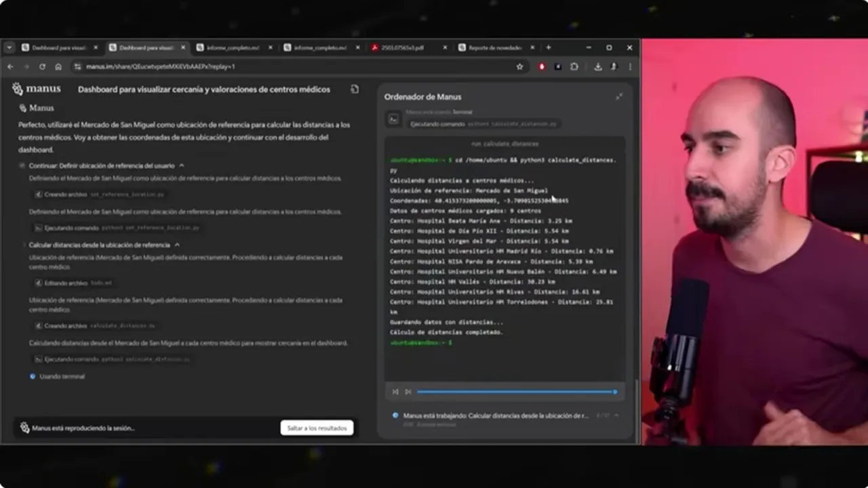Expand the task progress chevron at bottom

[x=616, y=415]
